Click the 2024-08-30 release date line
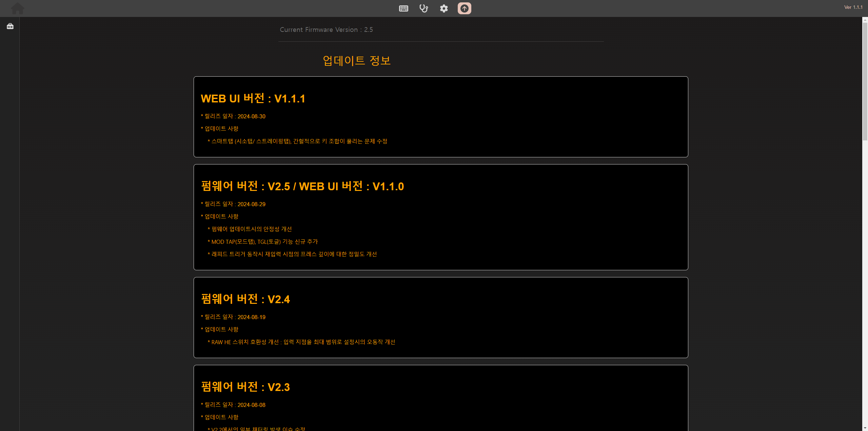The image size is (868, 431). 233,116
